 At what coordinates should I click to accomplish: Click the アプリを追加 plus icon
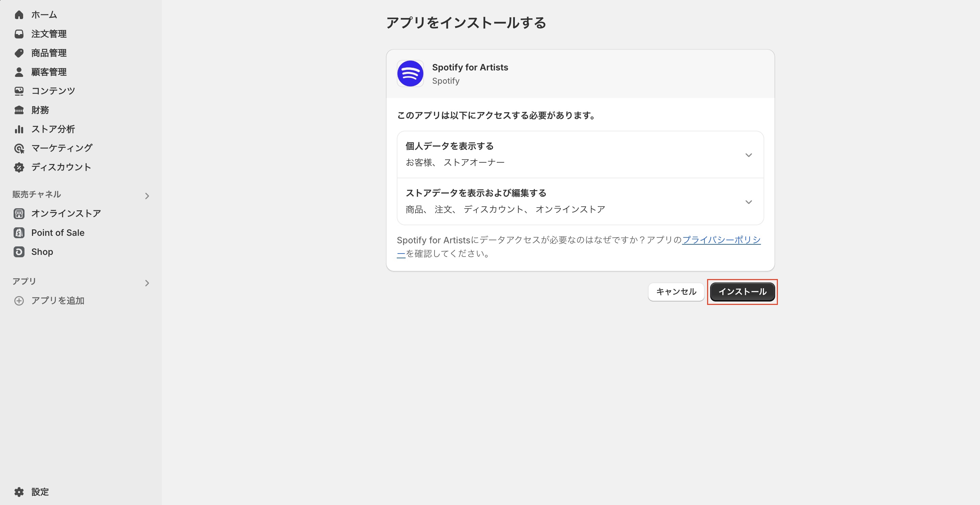[x=19, y=300]
